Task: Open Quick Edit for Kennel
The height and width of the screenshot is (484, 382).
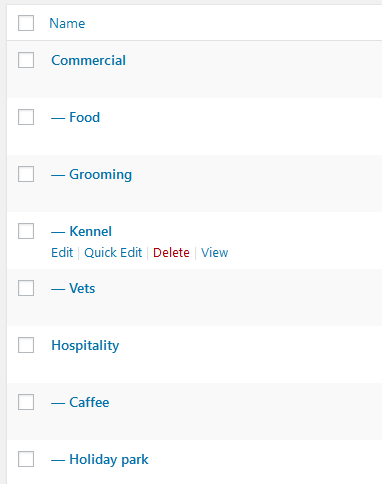Action: (113, 253)
